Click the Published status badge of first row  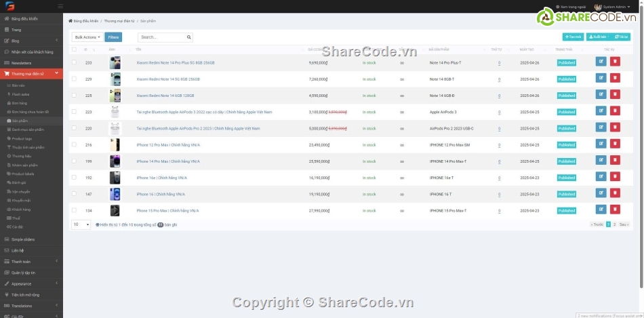pyautogui.click(x=567, y=62)
